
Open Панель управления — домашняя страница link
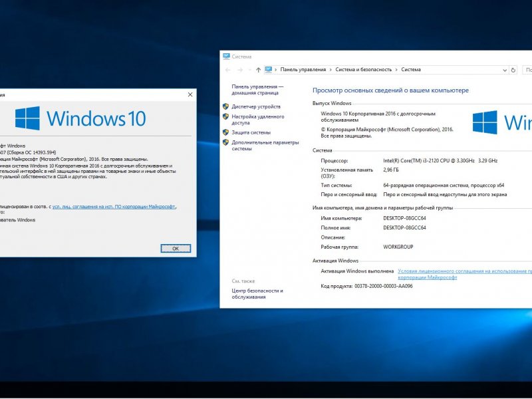click(x=257, y=90)
